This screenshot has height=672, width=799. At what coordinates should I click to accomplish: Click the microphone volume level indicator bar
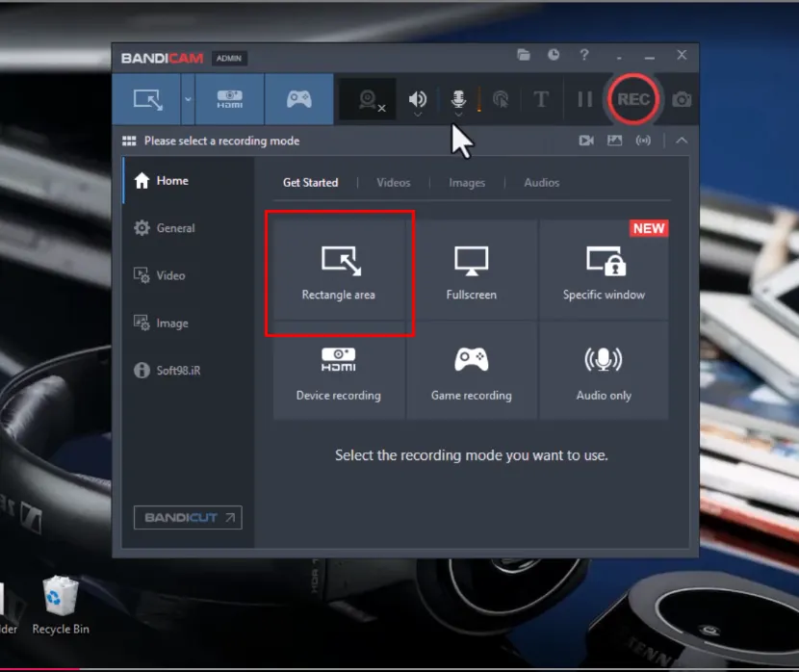479,99
